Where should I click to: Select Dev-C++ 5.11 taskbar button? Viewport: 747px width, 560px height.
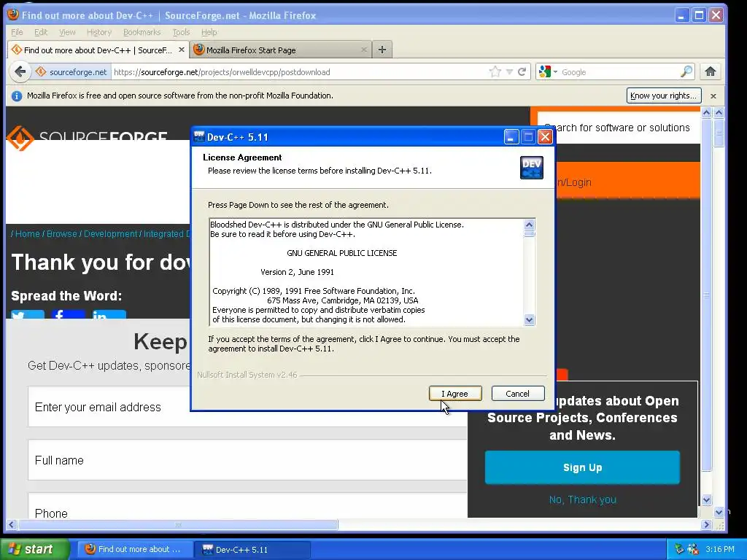point(252,549)
